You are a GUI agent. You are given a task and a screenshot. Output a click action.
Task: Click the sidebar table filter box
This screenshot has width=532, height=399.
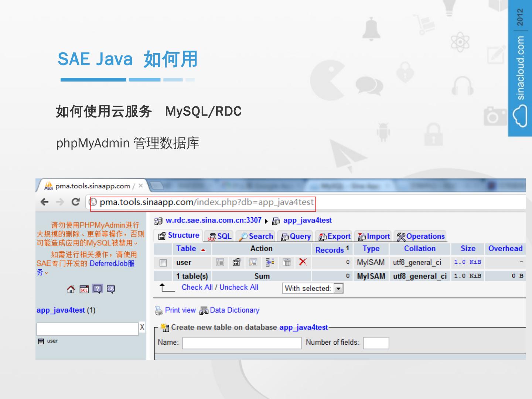88,329
